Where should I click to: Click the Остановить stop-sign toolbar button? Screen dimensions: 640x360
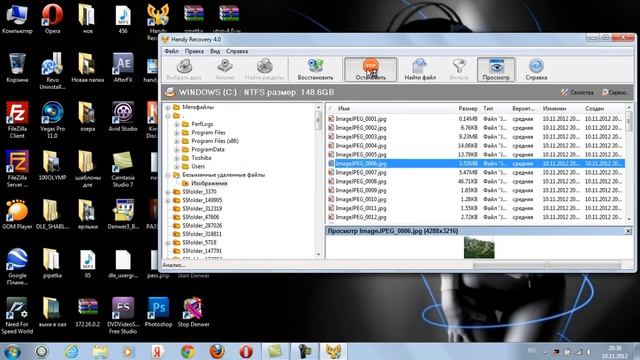371,69
